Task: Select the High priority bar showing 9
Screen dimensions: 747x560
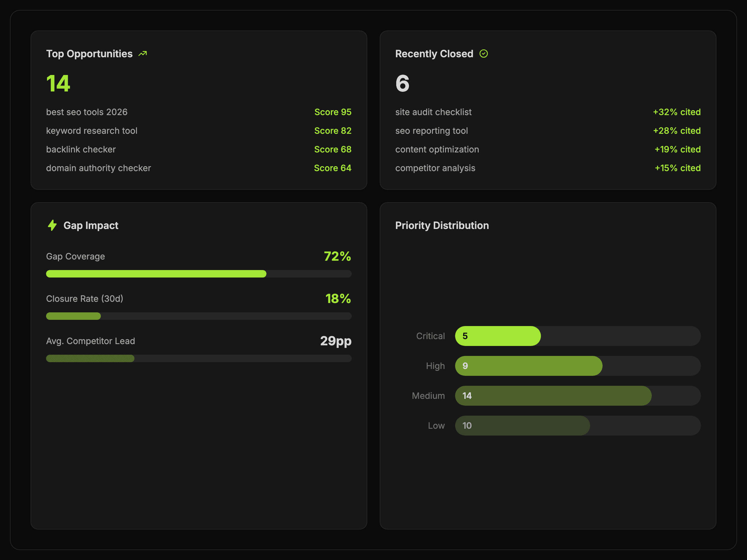Action: point(528,366)
